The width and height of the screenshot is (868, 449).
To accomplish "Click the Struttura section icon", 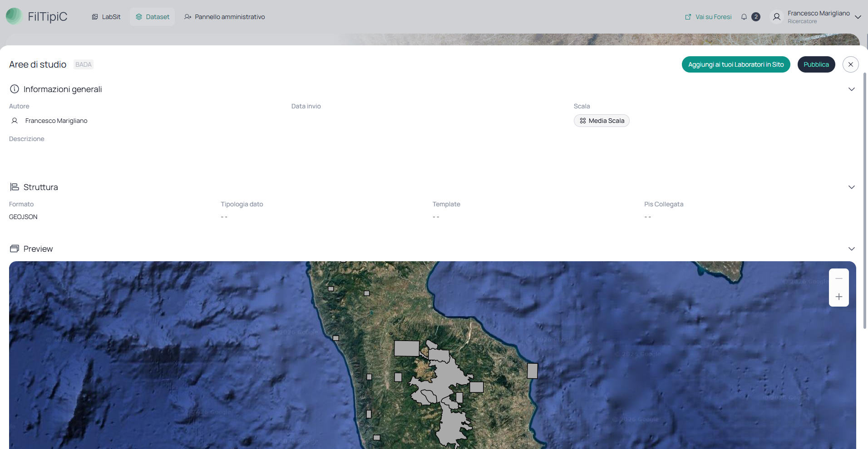I will click(15, 187).
